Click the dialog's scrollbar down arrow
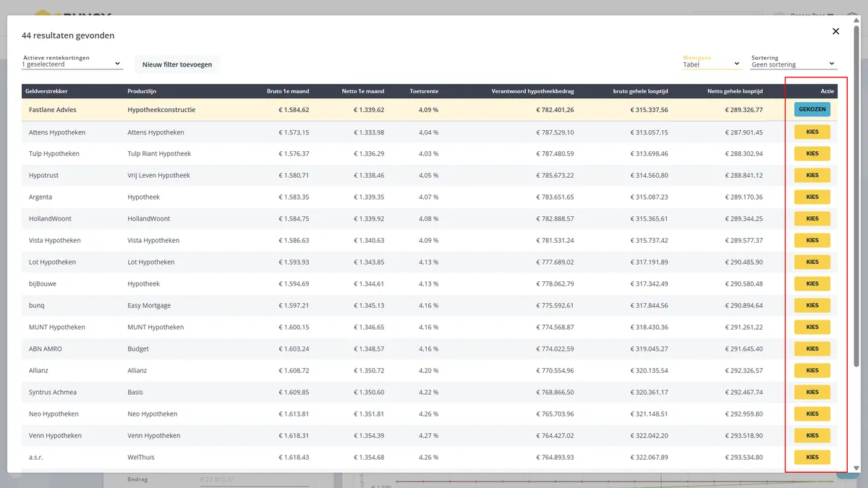 857,467
